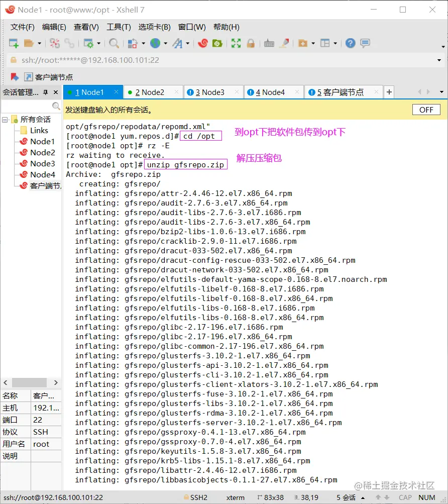This screenshot has height=504, width=448.
Task: Open the 窗口(W) menu
Action: [x=192, y=27]
